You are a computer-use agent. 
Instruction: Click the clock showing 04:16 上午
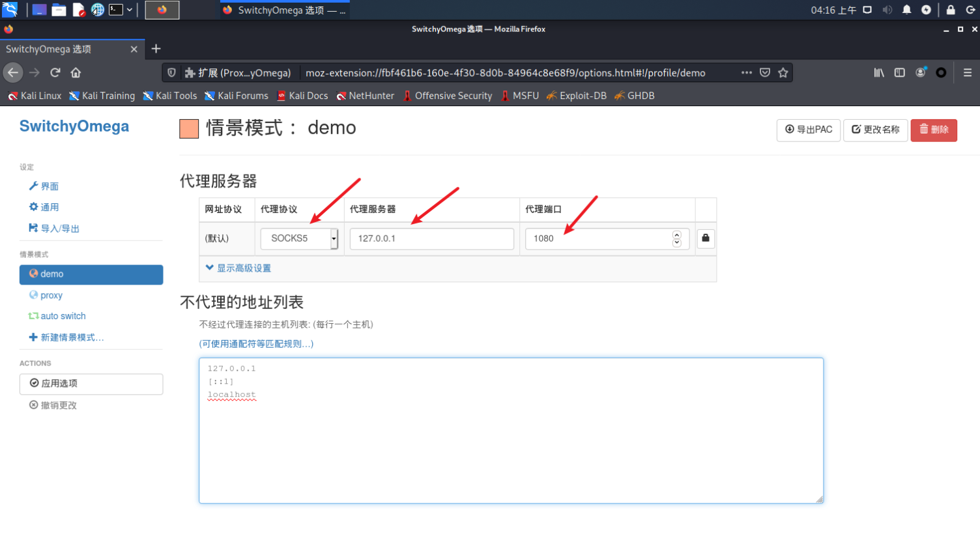coord(833,10)
